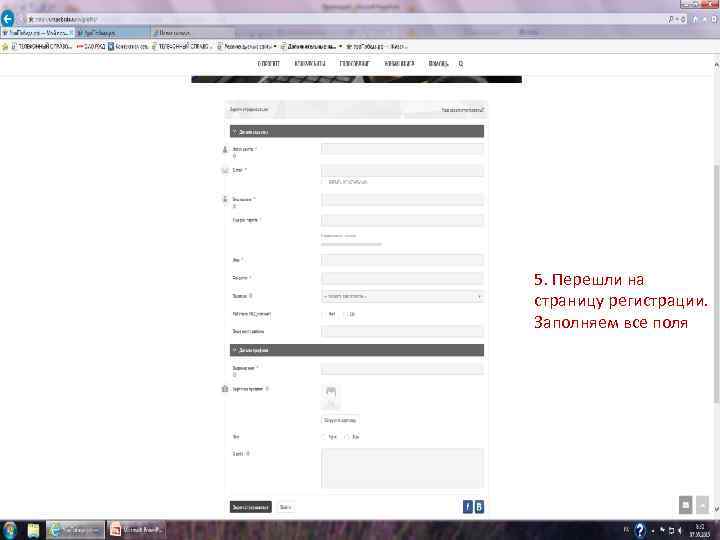Collapse the first dark section header
This screenshot has height=540, width=720.
(357, 131)
